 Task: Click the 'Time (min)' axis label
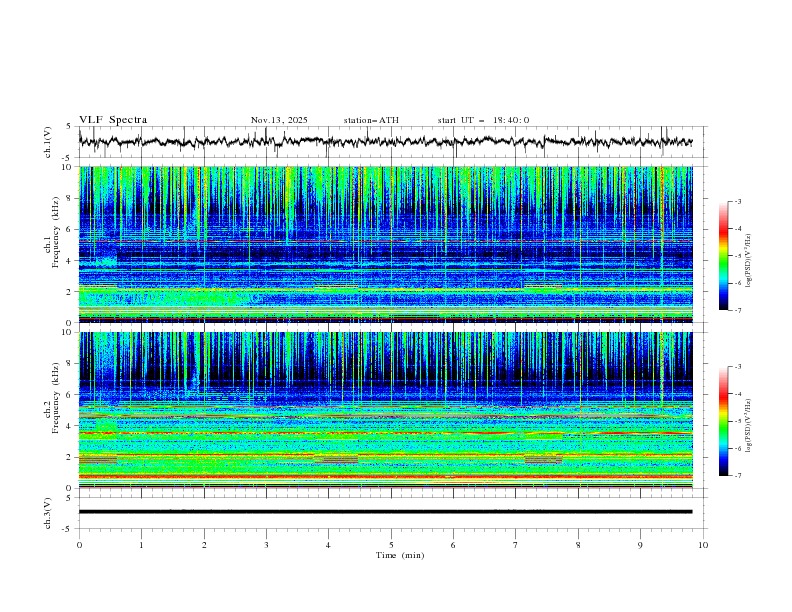click(x=400, y=555)
